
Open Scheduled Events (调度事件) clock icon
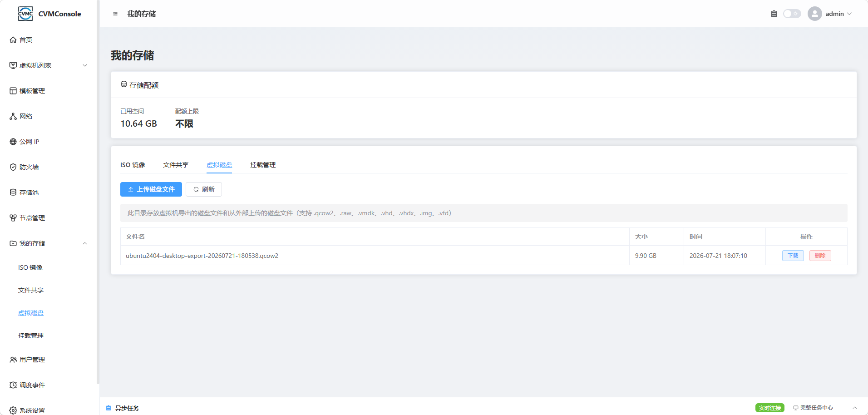[x=13, y=385]
